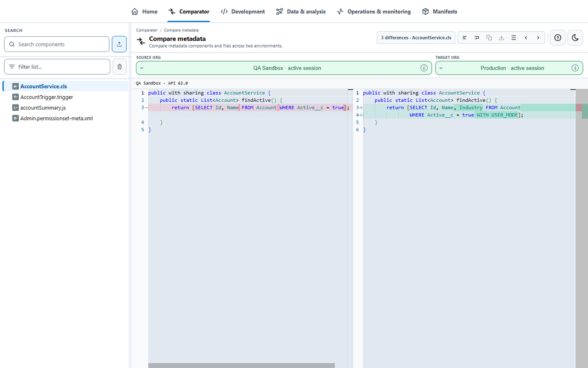Click "QA Sandbox · API 63.0" label
This screenshot has height=368, width=588.
pos(162,83)
